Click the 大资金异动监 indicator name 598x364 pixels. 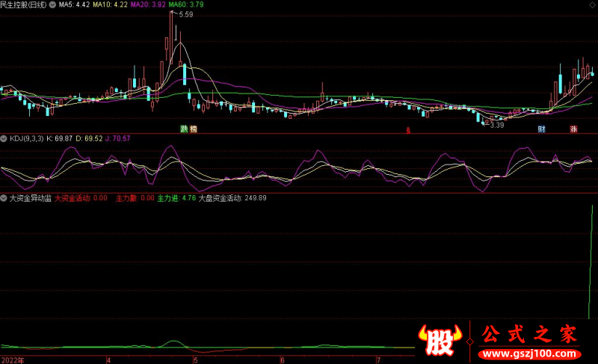coord(31,198)
